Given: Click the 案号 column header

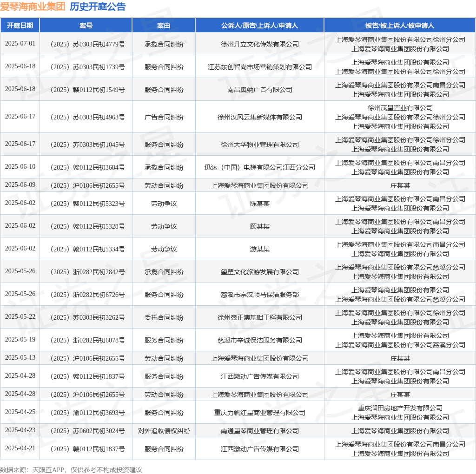Looking at the screenshot, I should (x=86, y=26).
